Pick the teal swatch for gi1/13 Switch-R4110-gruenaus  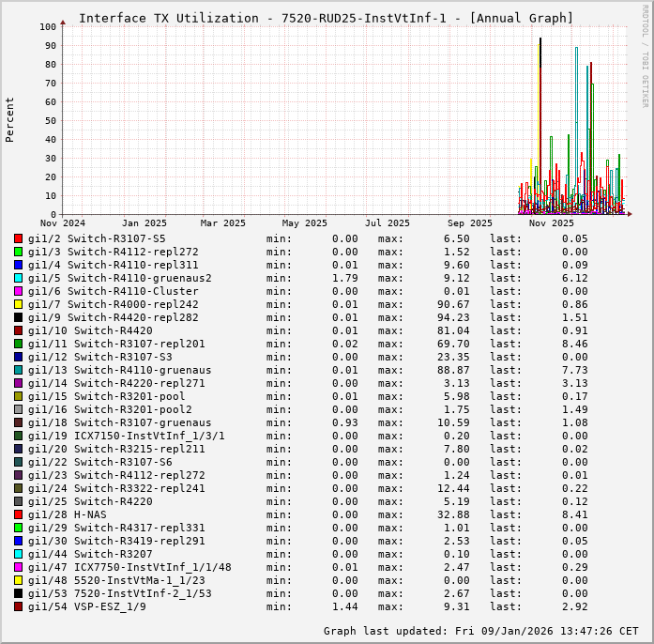[18, 370]
